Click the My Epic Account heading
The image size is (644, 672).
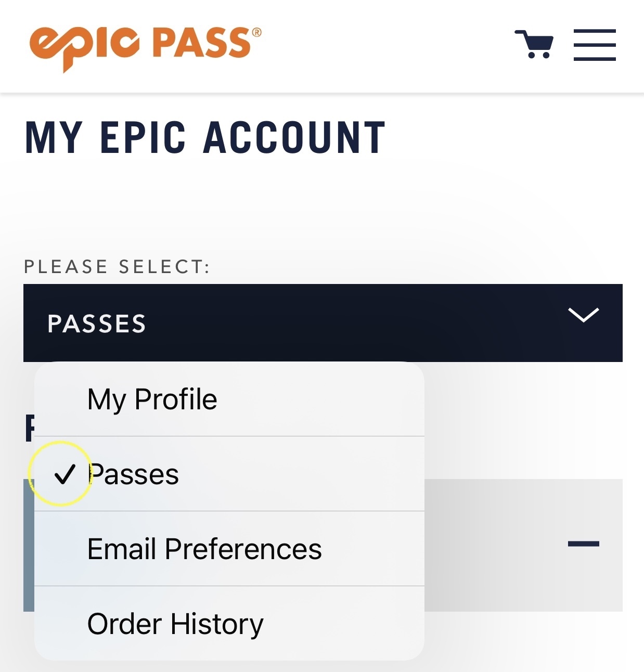pos(205,138)
